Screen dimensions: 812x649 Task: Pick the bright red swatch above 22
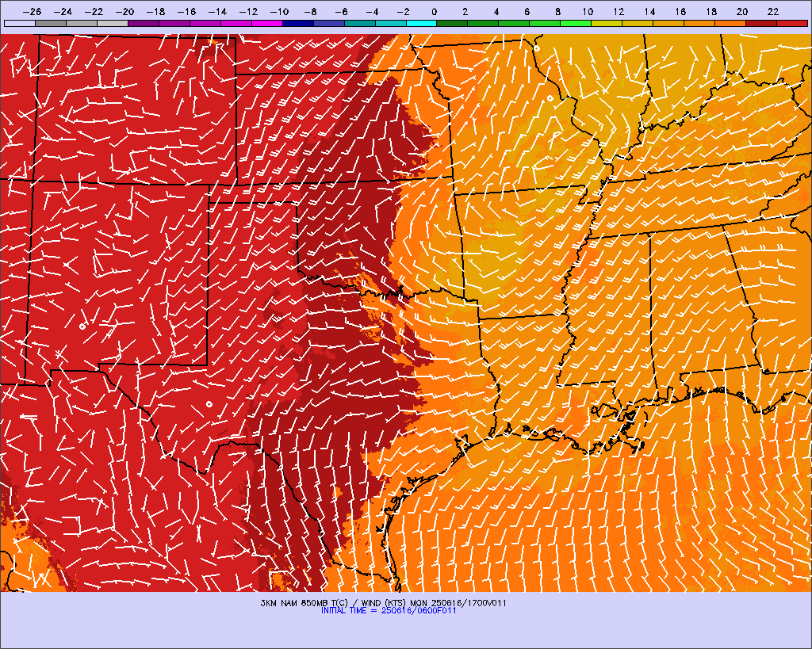point(792,23)
